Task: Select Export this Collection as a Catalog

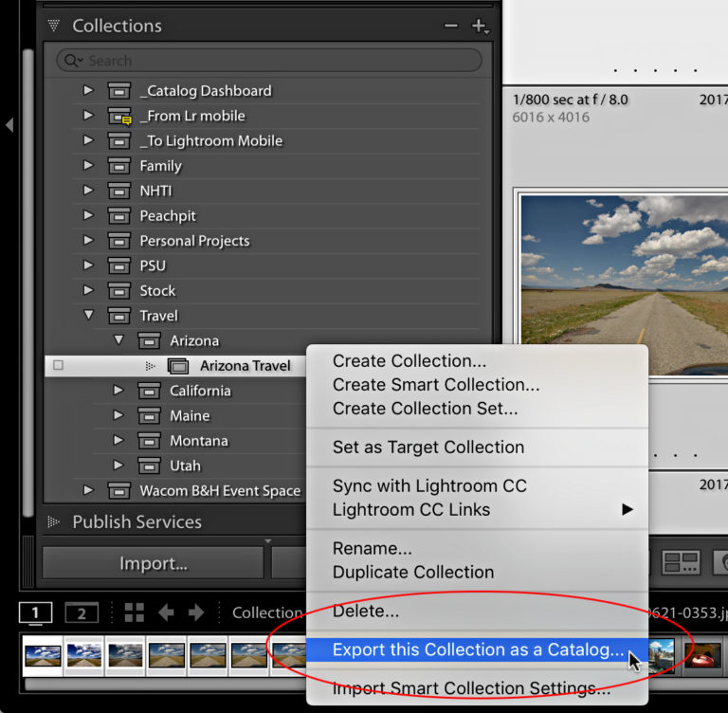Action: (477, 649)
